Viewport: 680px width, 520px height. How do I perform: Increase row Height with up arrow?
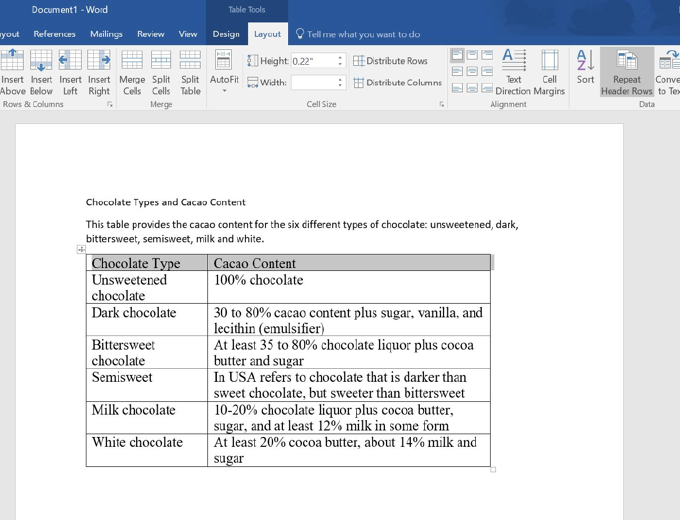340,57
